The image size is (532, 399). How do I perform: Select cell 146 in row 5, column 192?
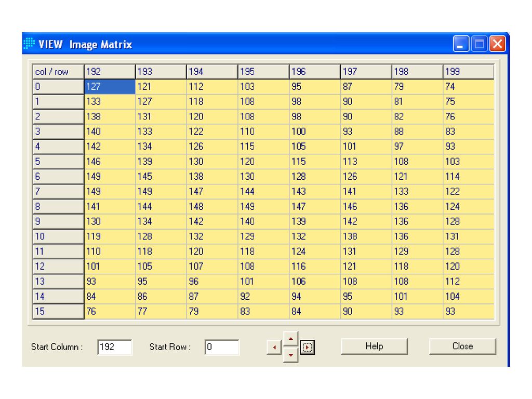[x=110, y=162]
